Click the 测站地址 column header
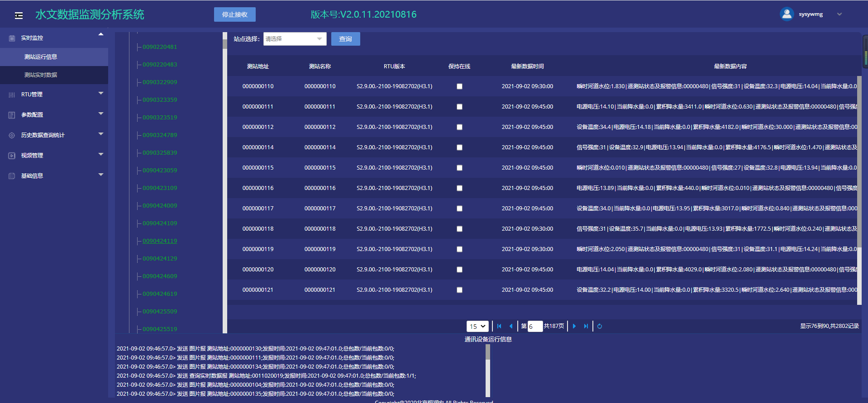Screen dimensions: 868x403 pyautogui.click(x=258, y=66)
